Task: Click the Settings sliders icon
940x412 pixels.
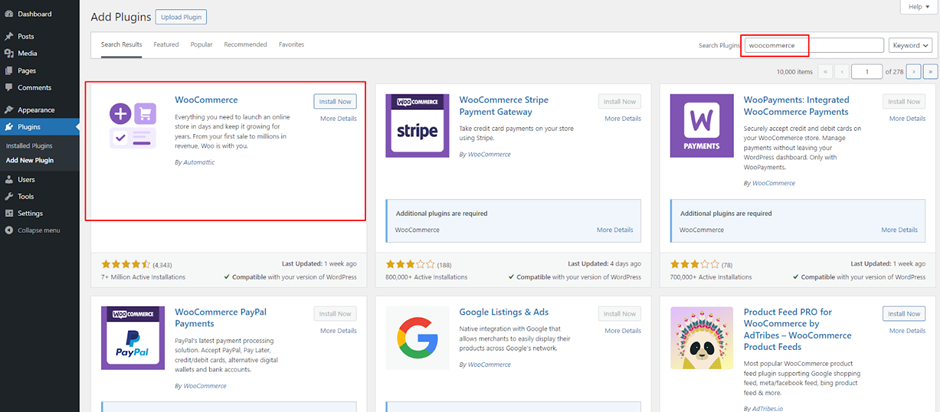Action: click(9, 213)
